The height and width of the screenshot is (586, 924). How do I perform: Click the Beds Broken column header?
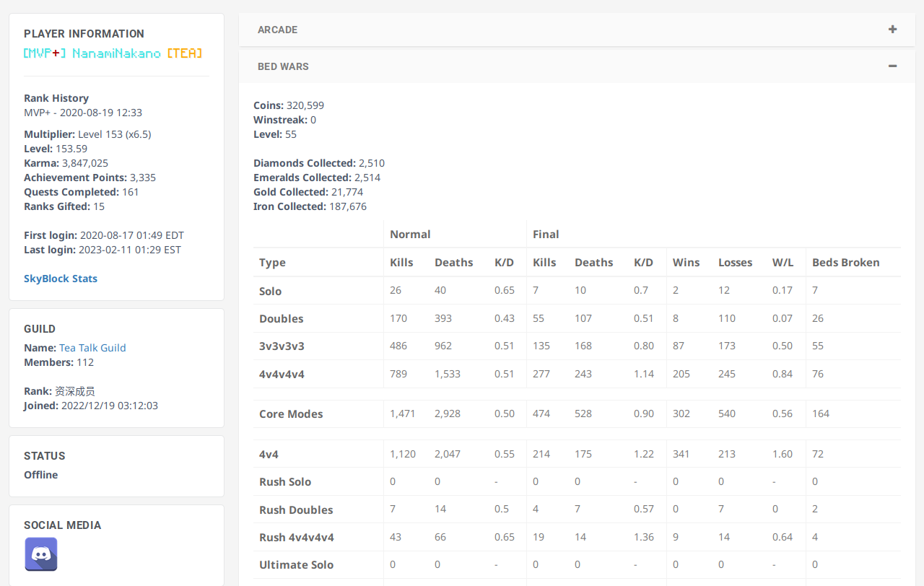(845, 263)
